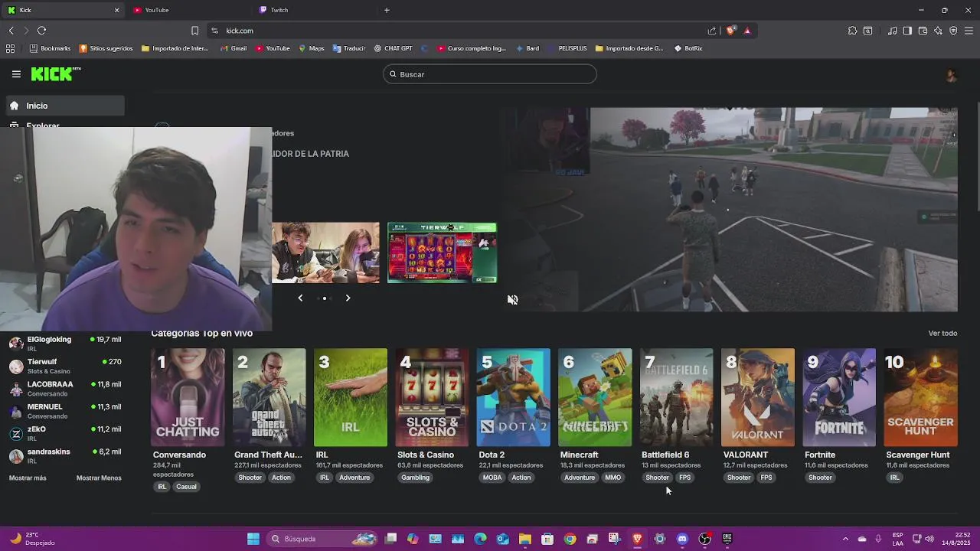Open the Dota 2 category card
Screen dimensions: 980x551
[x=513, y=397]
